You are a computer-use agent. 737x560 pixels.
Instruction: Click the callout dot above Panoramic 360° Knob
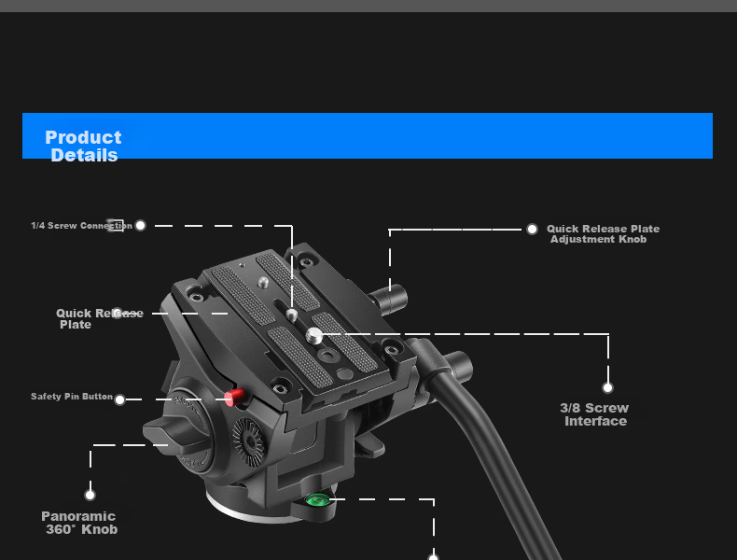(90, 495)
